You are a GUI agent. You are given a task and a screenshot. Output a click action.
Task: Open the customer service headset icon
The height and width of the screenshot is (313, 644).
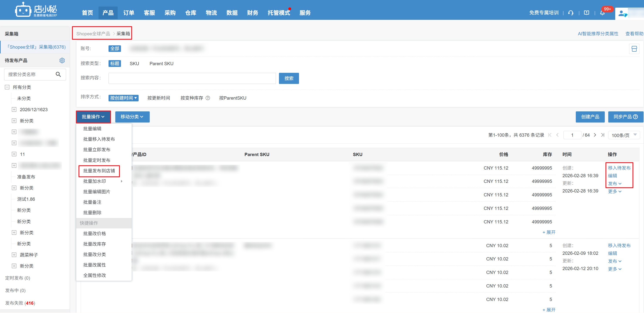[x=571, y=13]
